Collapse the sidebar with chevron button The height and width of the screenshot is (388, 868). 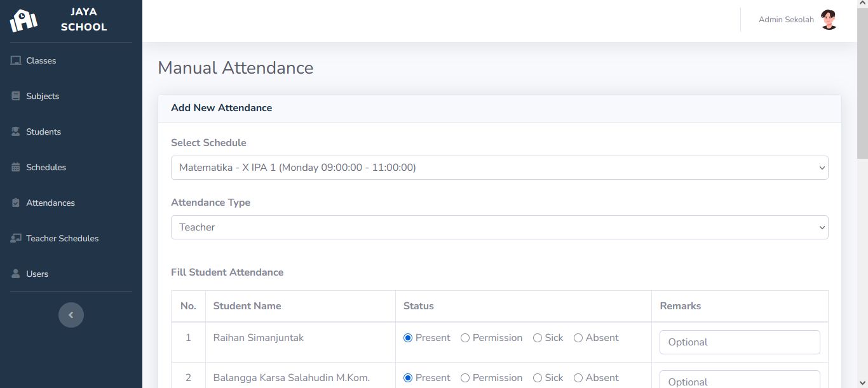pyautogui.click(x=71, y=315)
